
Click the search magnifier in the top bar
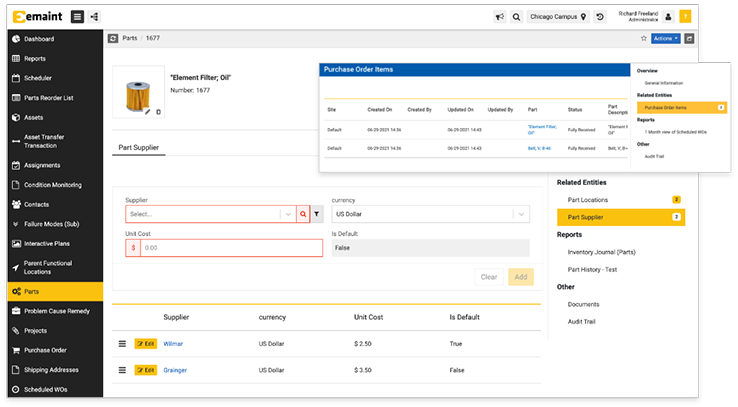(516, 17)
